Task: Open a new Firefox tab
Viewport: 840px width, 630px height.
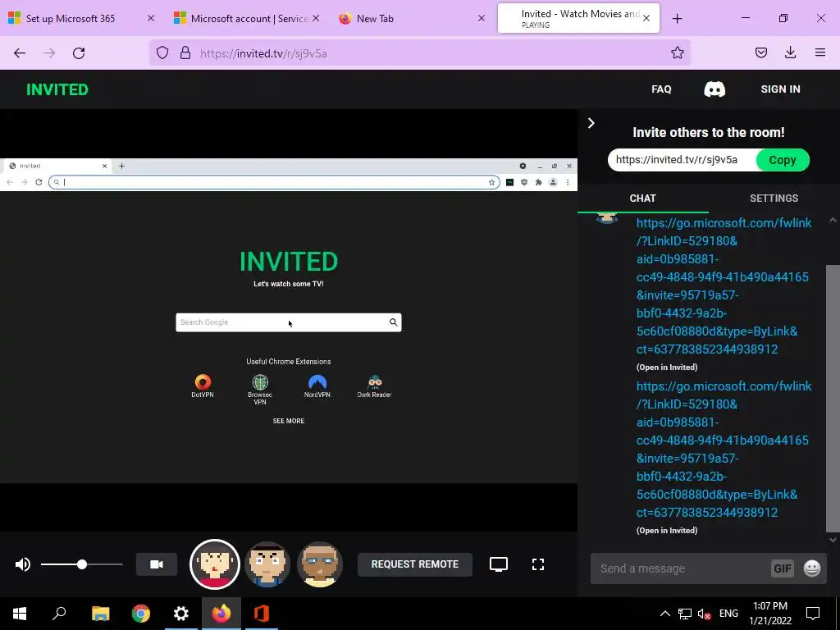Action: 677,19
